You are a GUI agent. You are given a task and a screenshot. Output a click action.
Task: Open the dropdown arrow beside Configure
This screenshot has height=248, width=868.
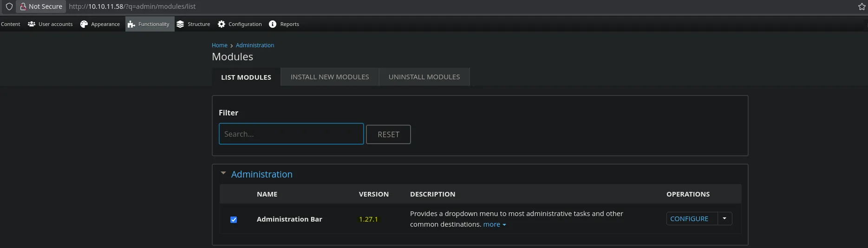click(724, 218)
